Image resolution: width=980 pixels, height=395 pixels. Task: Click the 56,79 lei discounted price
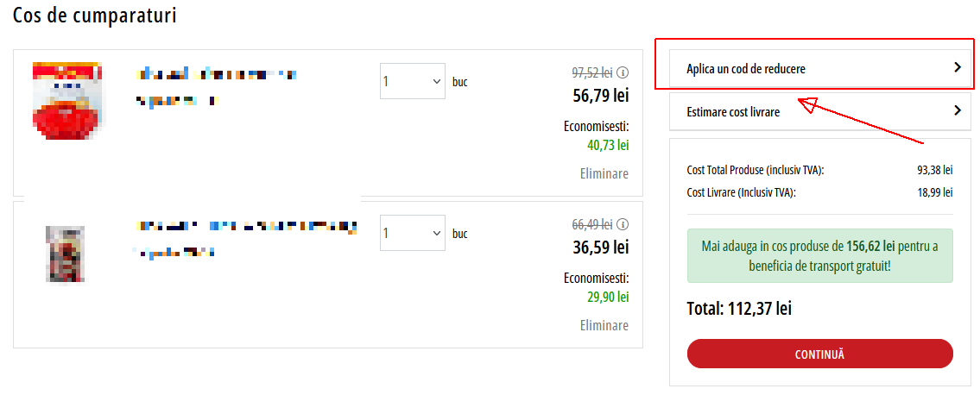(601, 96)
